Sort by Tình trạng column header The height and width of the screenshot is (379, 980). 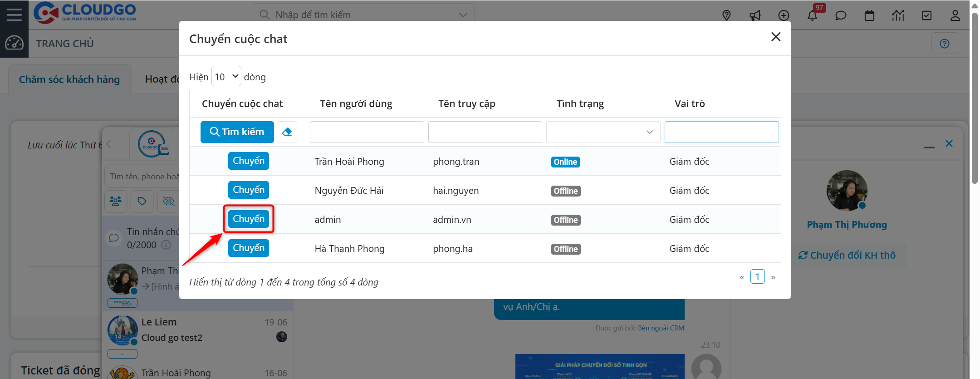click(580, 104)
